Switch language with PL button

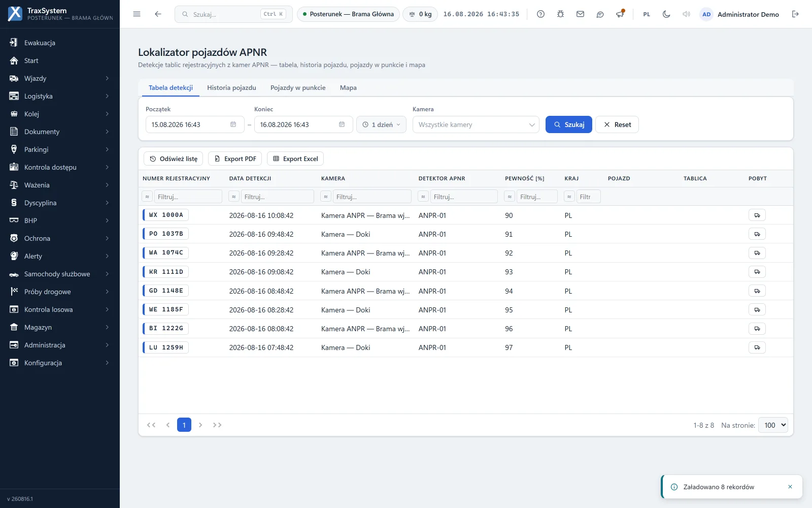tap(647, 14)
